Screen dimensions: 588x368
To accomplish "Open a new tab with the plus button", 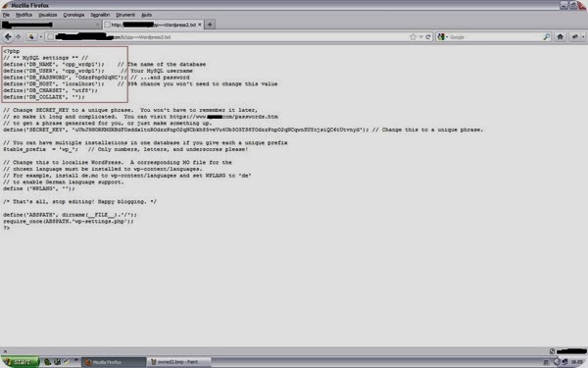I will click(x=210, y=25).
